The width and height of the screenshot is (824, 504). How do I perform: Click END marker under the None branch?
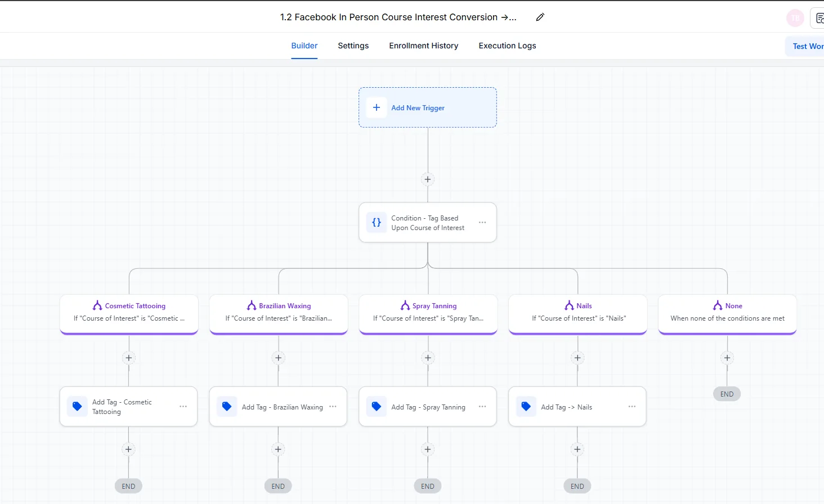727,394
